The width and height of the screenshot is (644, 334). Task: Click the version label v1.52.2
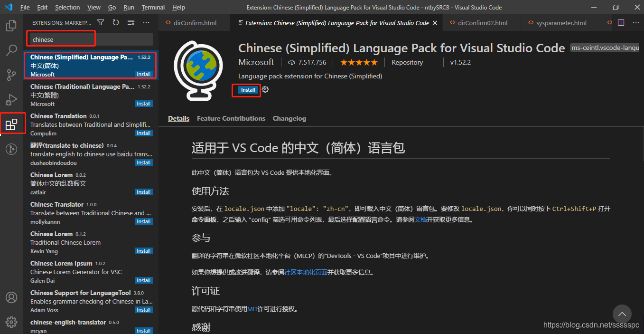click(x=460, y=62)
